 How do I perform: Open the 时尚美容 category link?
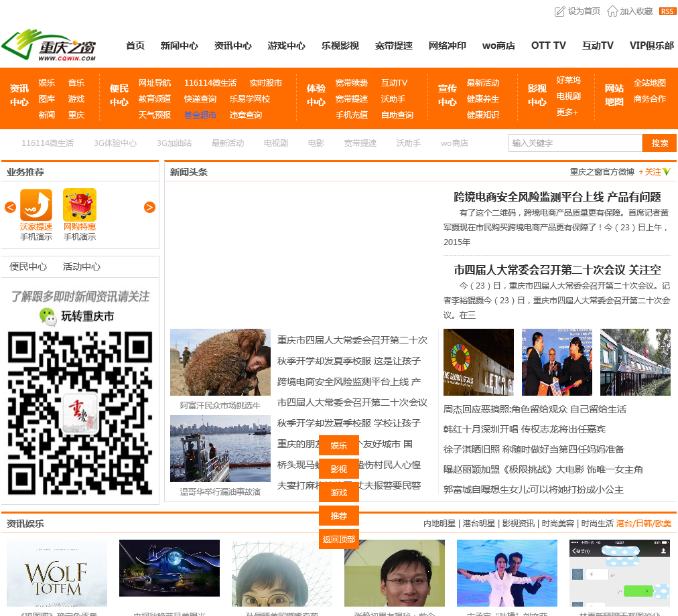coord(558,524)
